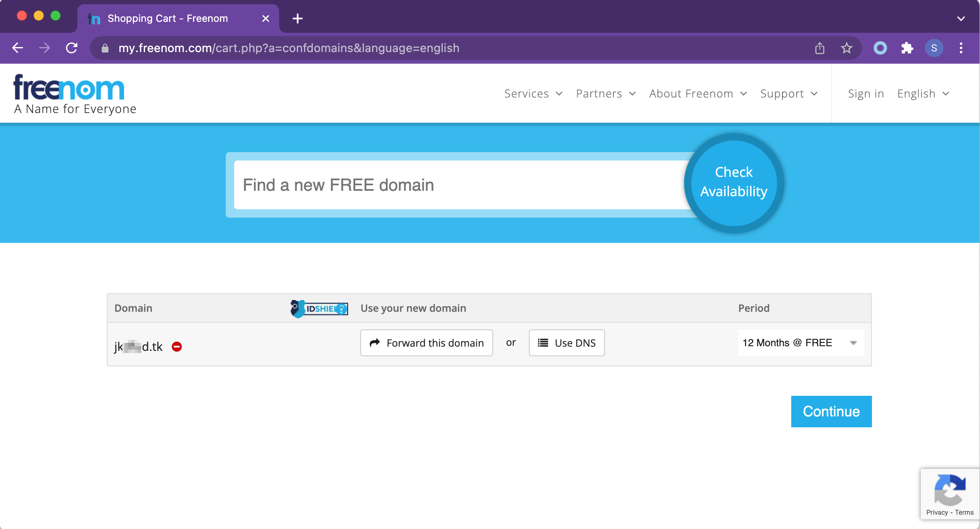Image resolution: width=980 pixels, height=529 pixels.
Task: Click the reCAPTCHA badge logo
Action: coord(949,490)
